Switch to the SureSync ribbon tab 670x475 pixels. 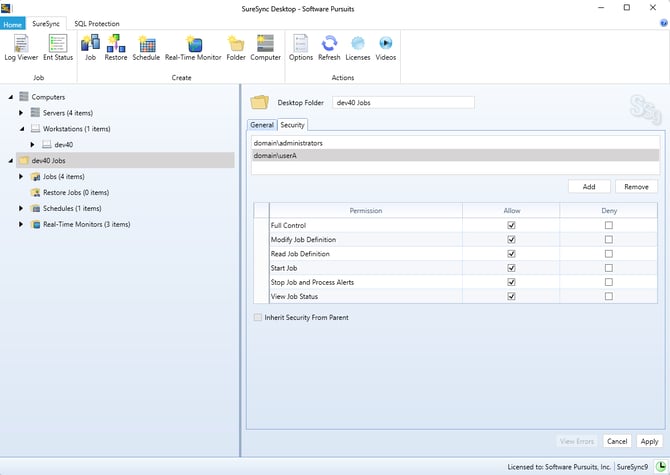pyautogui.click(x=46, y=23)
